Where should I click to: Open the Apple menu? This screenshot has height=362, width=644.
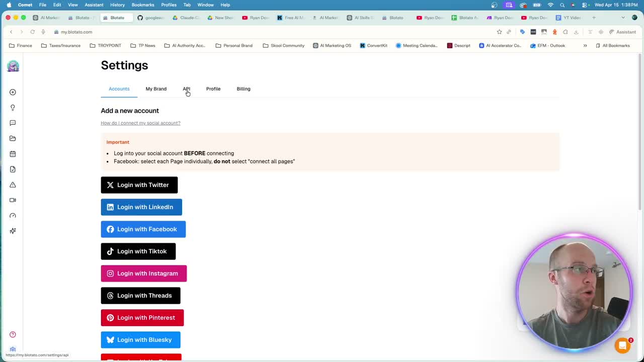tap(9, 5)
